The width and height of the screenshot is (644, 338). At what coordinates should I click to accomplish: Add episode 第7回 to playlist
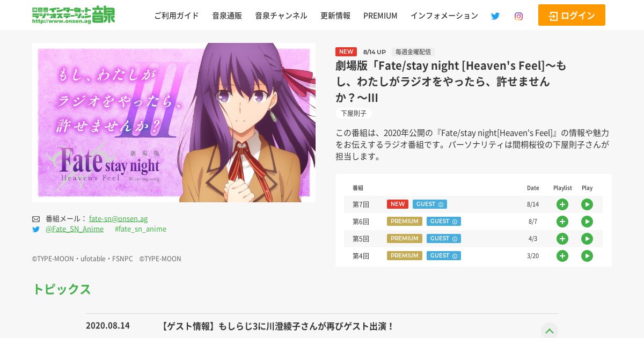pos(562,204)
